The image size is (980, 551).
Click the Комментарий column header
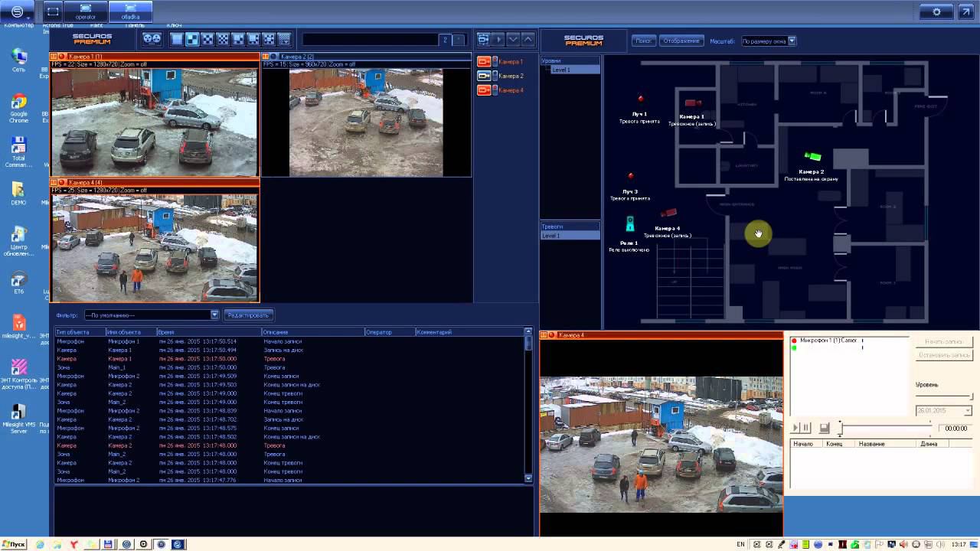tap(469, 332)
